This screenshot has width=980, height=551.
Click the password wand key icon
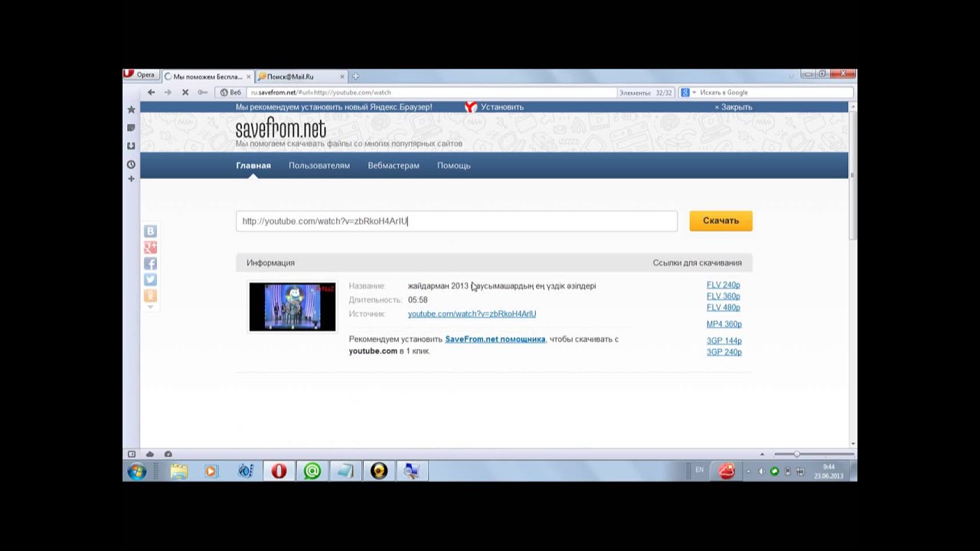point(202,93)
